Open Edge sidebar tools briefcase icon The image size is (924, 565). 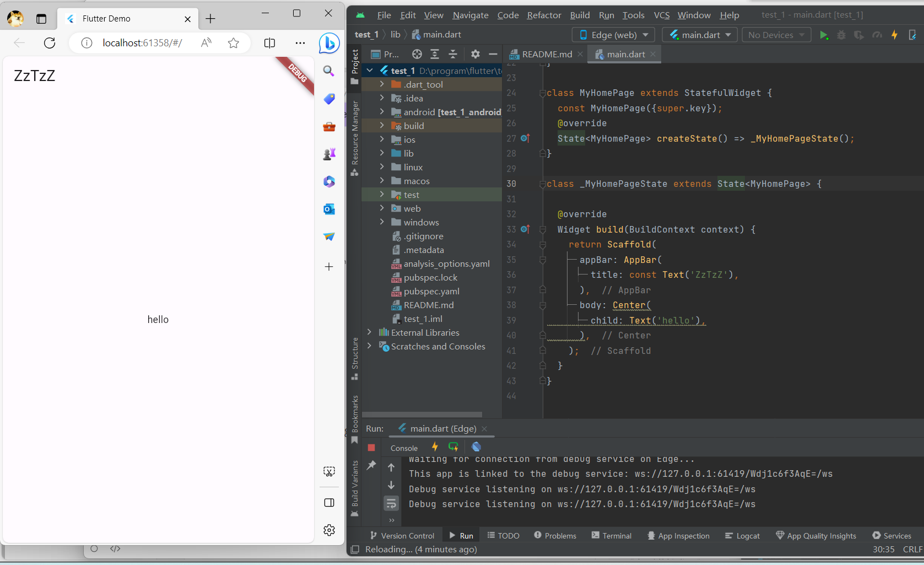click(x=329, y=126)
